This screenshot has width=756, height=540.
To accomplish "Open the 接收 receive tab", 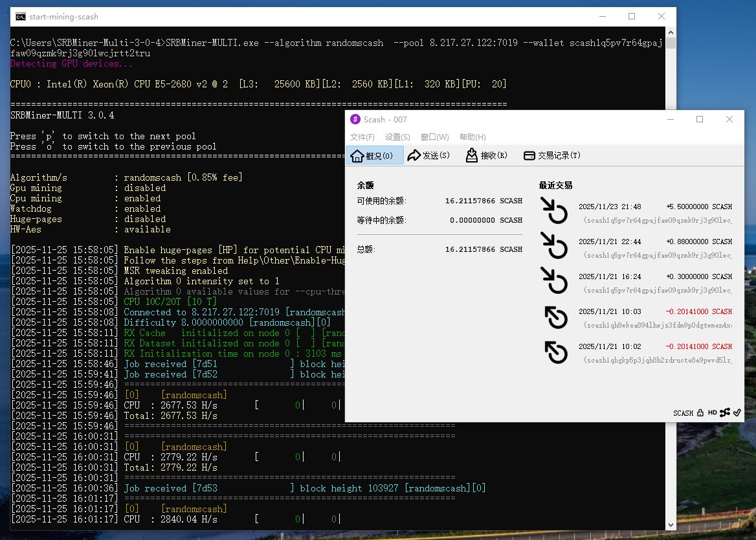I will [x=486, y=155].
